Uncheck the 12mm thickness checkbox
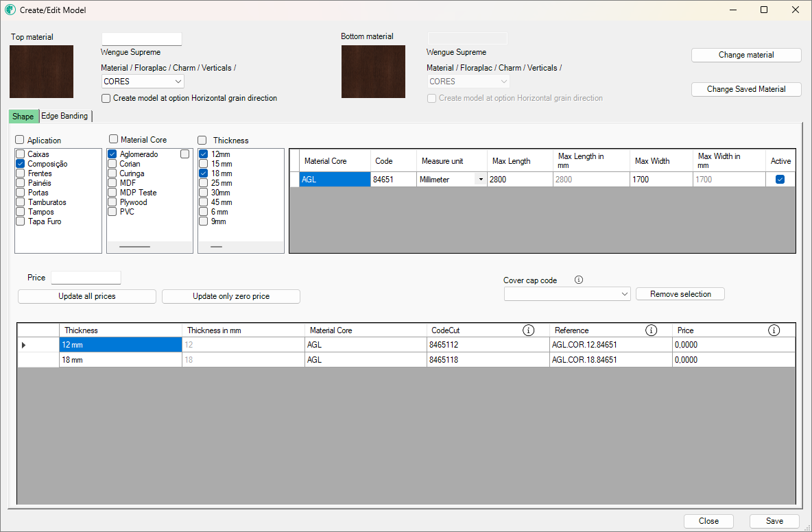Screen dimensions: 812x532 pos(204,154)
